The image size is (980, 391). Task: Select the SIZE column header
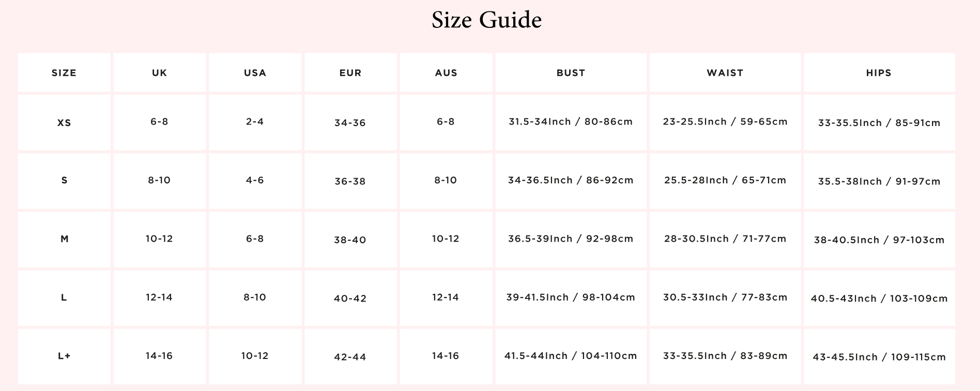point(64,73)
